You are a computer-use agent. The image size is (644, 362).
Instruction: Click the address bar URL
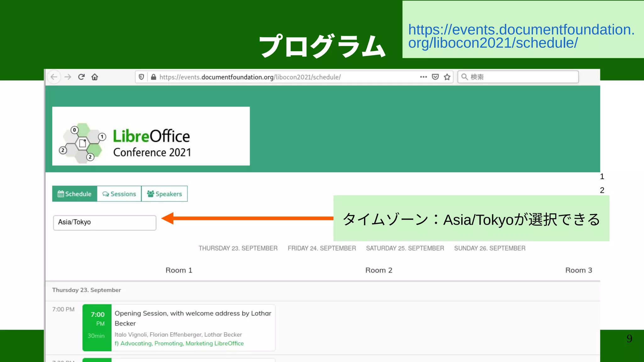click(250, 77)
